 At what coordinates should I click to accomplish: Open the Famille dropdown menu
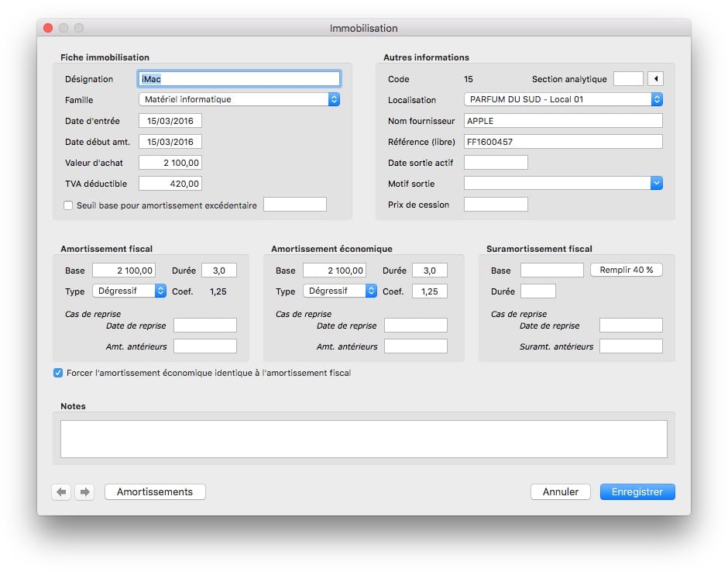pyautogui.click(x=239, y=99)
